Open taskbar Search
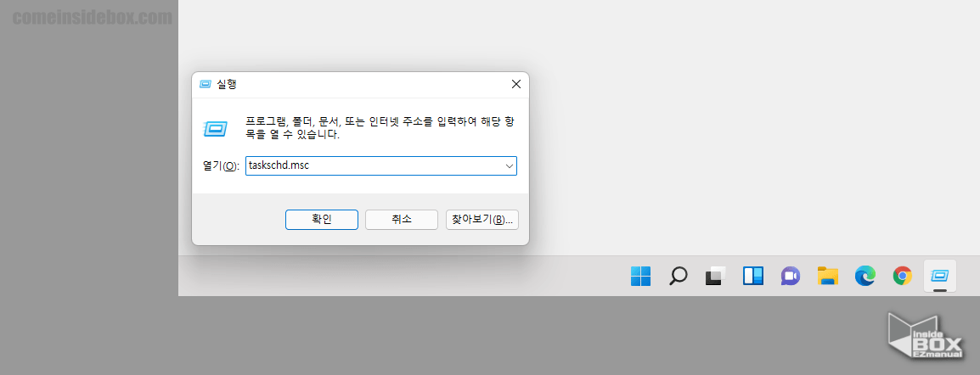This screenshot has width=980, height=375. pyautogui.click(x=678, y=276)
